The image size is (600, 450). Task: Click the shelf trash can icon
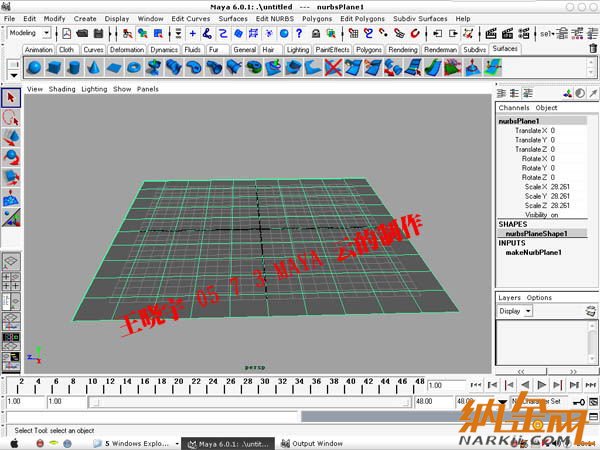coord(593,49)
